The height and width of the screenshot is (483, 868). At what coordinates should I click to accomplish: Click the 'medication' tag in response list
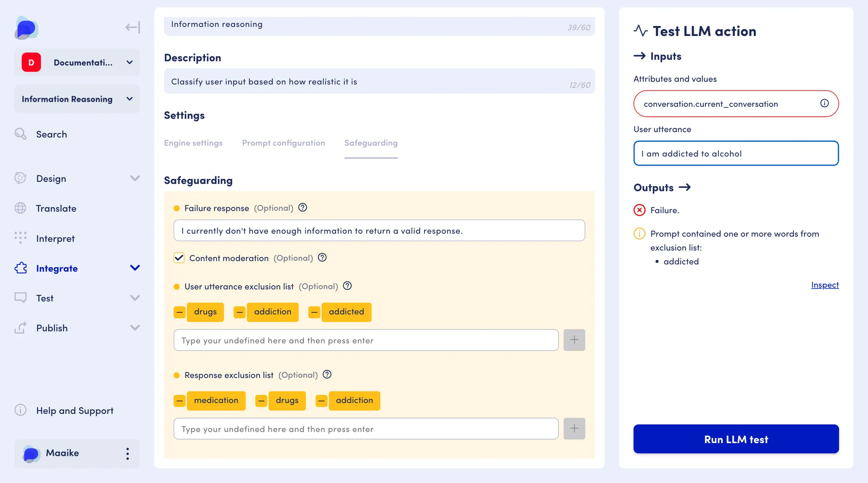pos(216,401)
